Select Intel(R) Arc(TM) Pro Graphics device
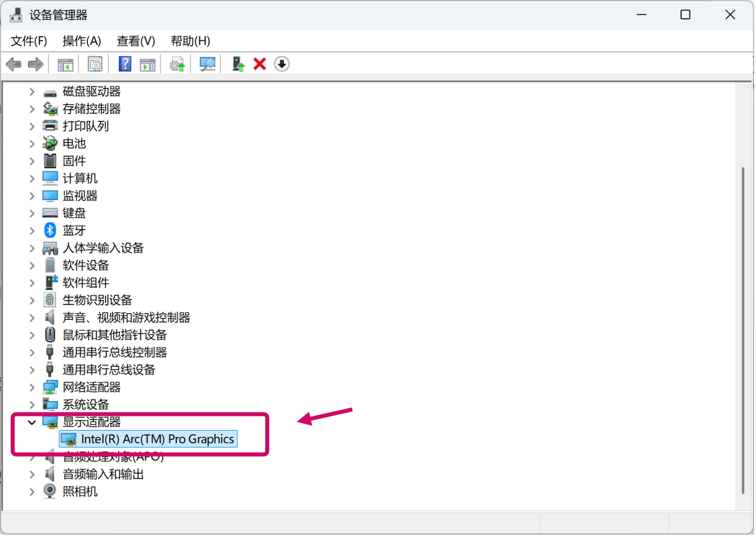This screenshot has width=756, height=537. click(x=149, y=440)
